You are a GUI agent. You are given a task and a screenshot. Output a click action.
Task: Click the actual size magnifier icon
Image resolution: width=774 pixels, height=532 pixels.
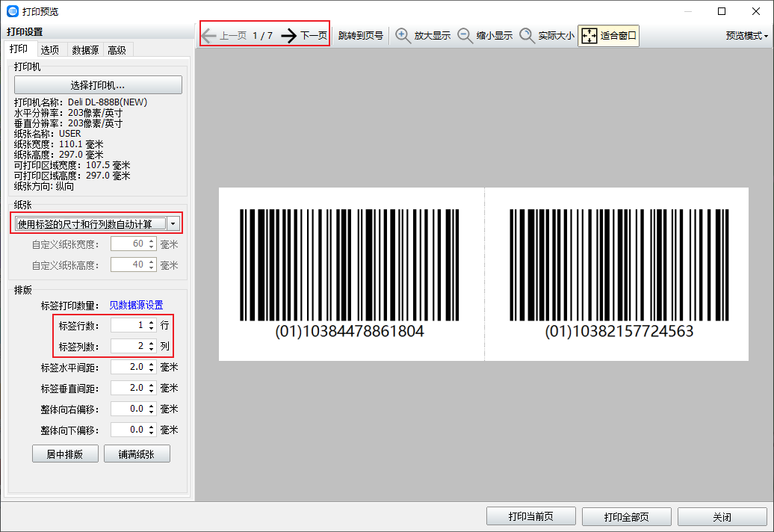527,36
